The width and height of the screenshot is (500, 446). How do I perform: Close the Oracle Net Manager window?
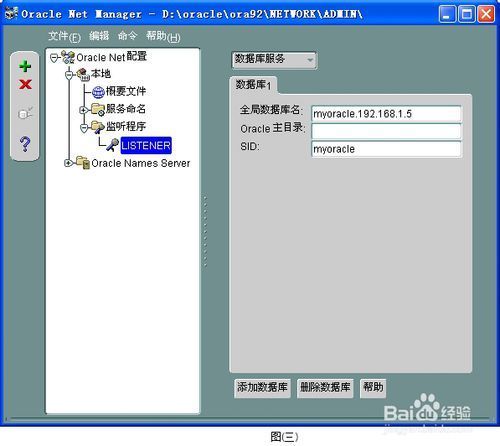486,14
